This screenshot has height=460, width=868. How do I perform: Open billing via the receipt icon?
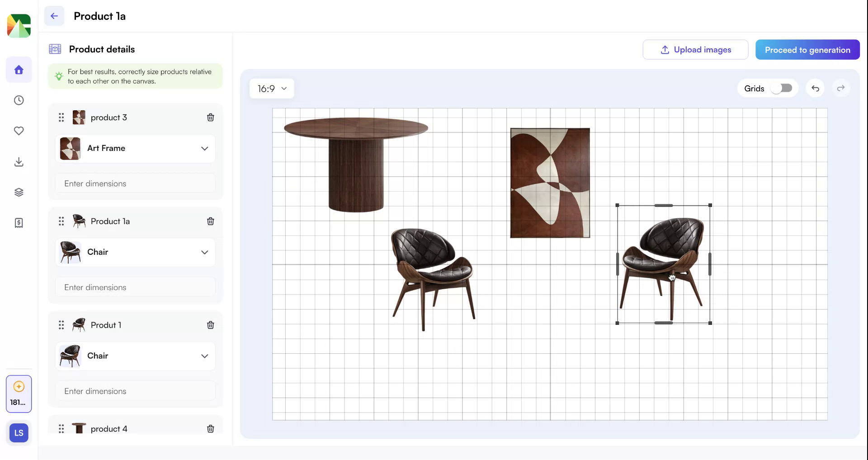coord(19,222)
